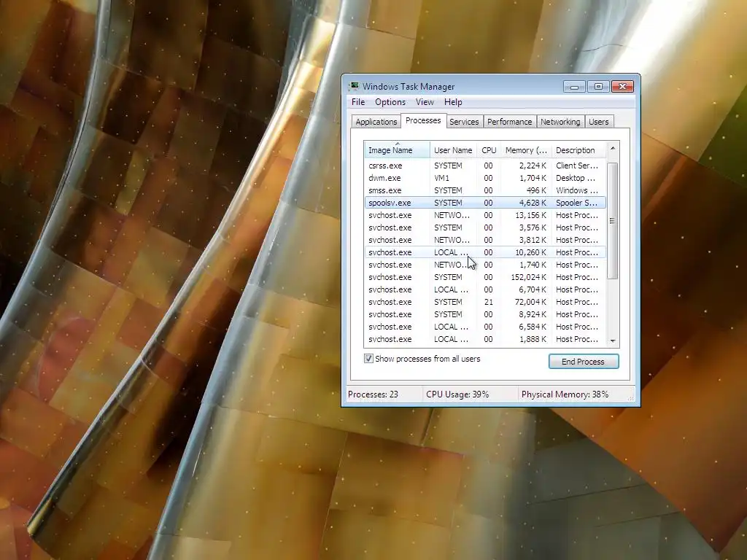Click the End Process button

point(584,362)
